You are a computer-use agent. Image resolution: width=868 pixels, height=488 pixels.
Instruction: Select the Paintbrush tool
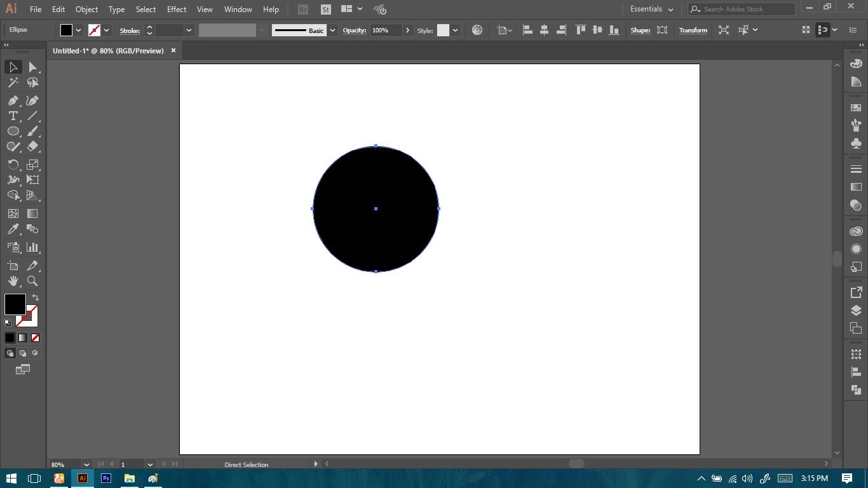32,131
